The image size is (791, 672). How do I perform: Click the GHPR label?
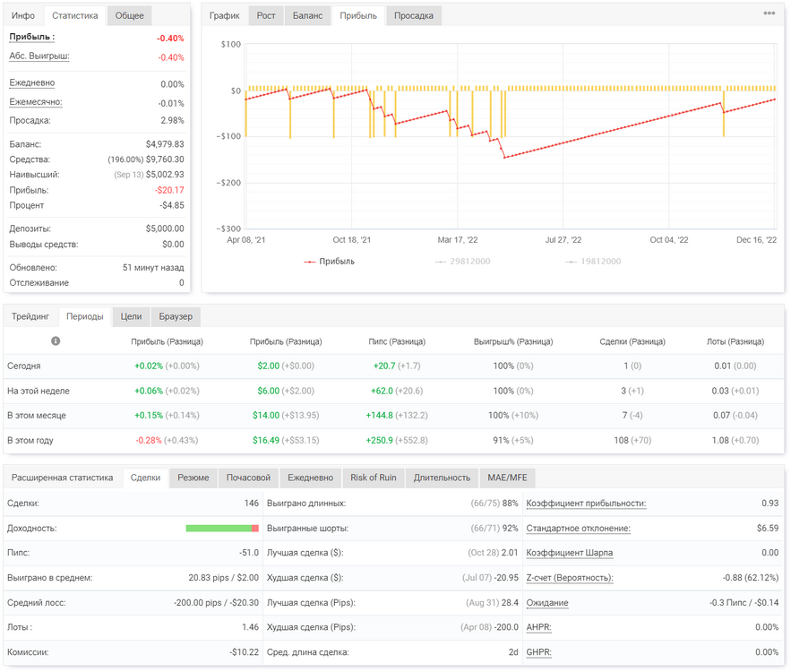click(x=538, y=652)
